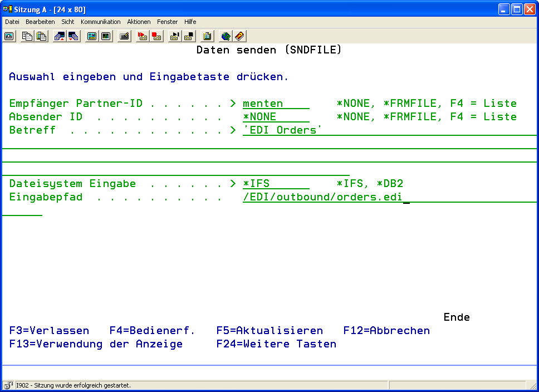
Task: Click the Empfänger Partner-ID field containing 'menten'
Action: click(x=275, y=104)
